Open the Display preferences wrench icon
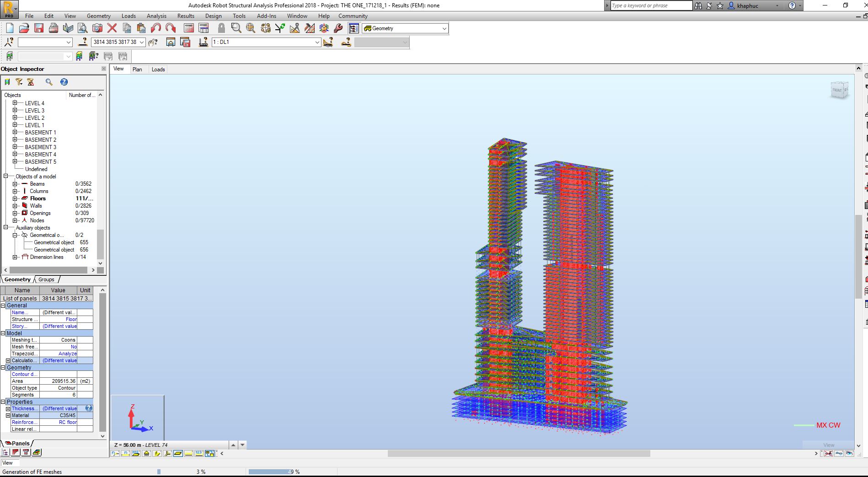Viewport: 868px width, 477px height. (x=338, y=28)
